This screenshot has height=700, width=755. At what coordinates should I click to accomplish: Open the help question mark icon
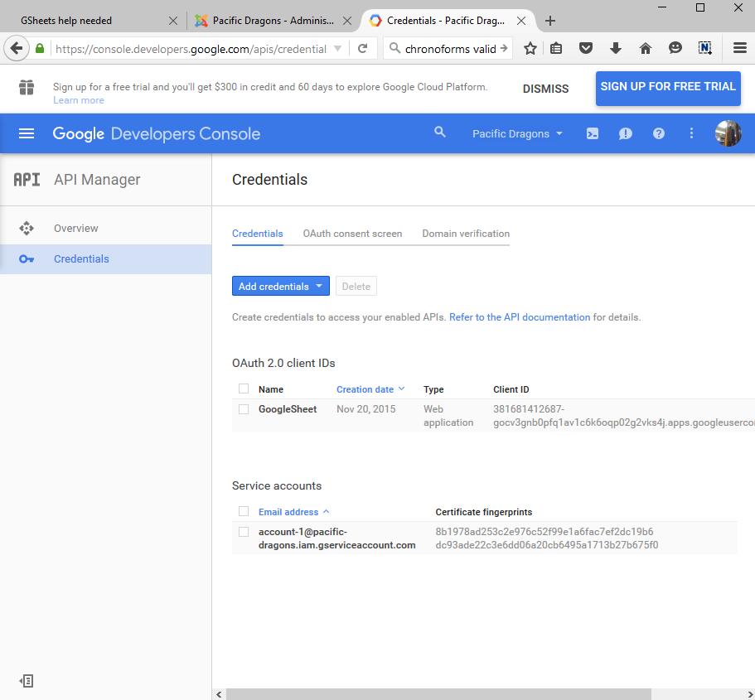[x=658, y=133]
